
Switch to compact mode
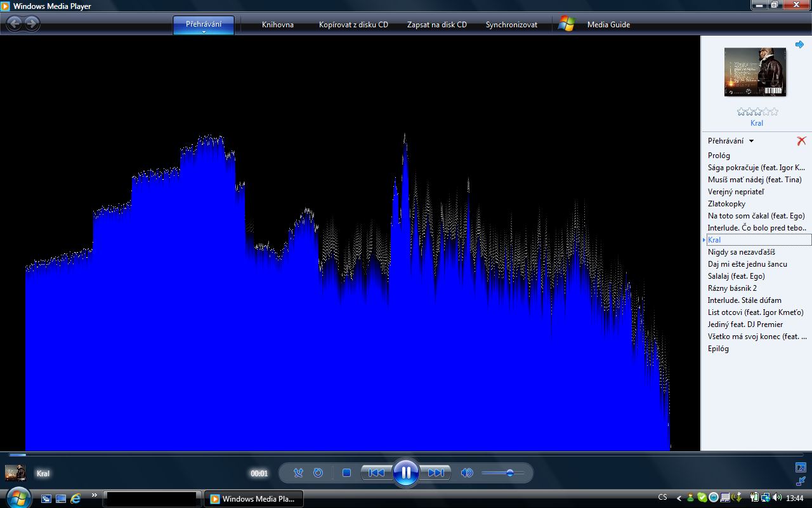(x=801, y=481)
